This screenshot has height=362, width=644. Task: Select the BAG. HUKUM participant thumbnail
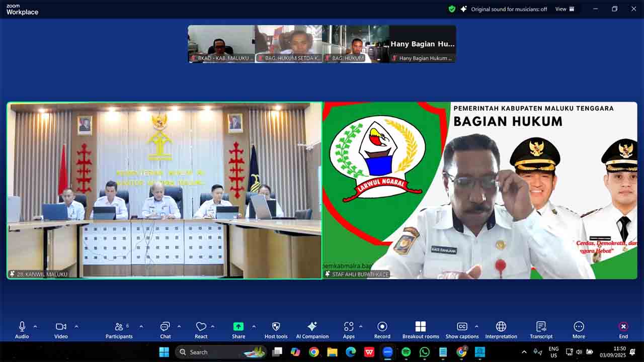coord(355,44)
